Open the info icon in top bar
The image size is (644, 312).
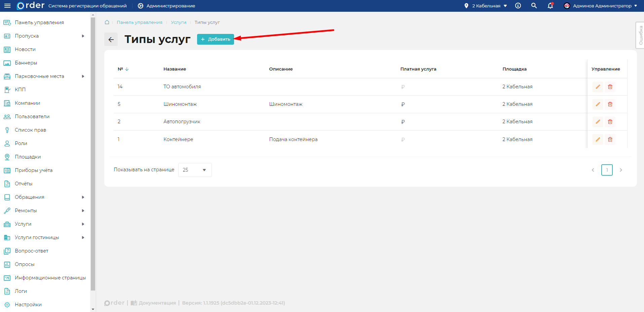[x=518, y=6]
